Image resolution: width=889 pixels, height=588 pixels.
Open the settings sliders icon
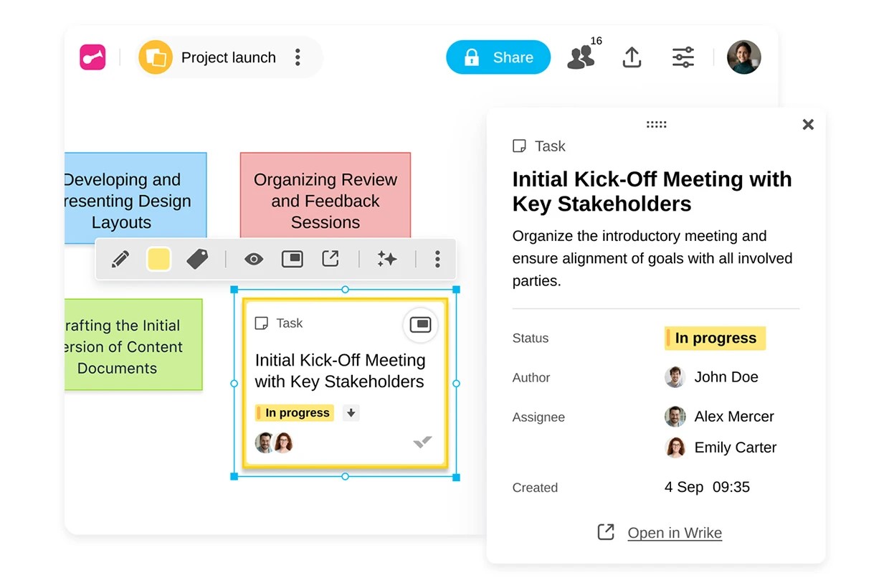[x=683, y=57]
